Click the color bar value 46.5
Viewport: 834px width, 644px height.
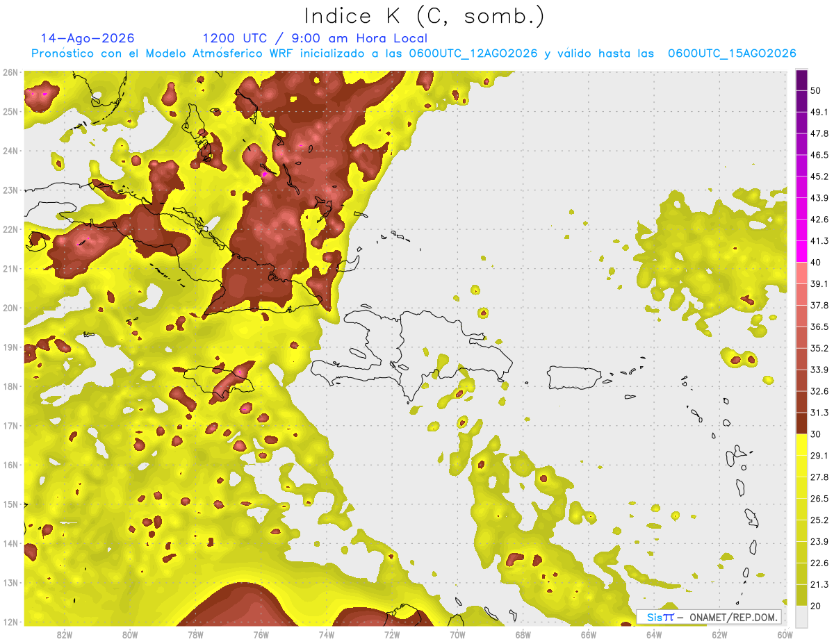point(819,155)
